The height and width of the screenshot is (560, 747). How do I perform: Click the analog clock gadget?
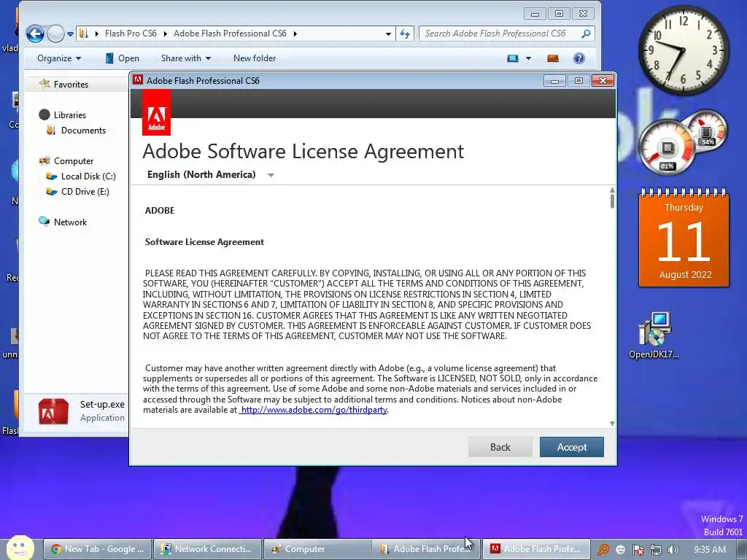683,50
